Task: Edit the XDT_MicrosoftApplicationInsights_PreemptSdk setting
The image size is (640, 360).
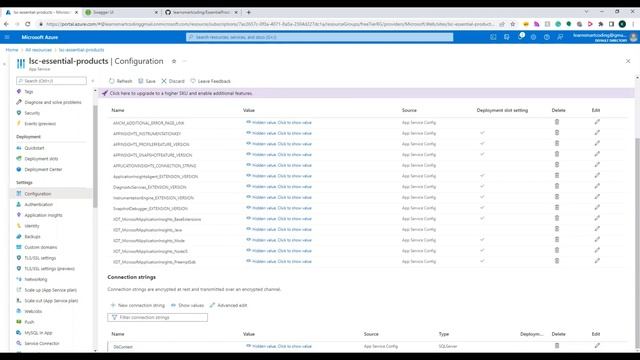Action: (597, 261)
